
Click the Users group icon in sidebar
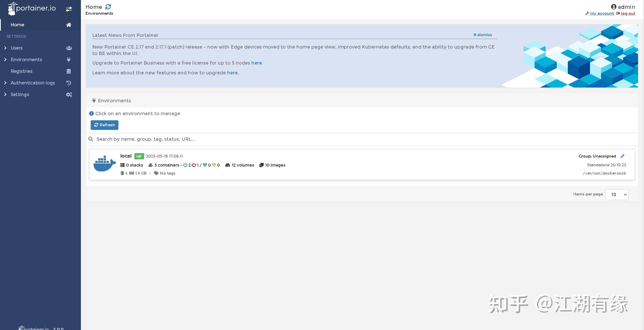69,48
